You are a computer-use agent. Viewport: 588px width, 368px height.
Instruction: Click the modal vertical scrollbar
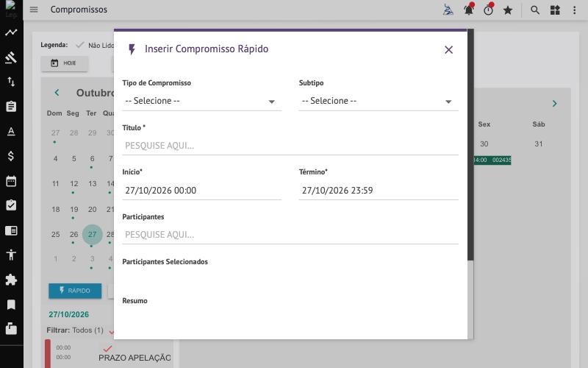pos(470,144)
